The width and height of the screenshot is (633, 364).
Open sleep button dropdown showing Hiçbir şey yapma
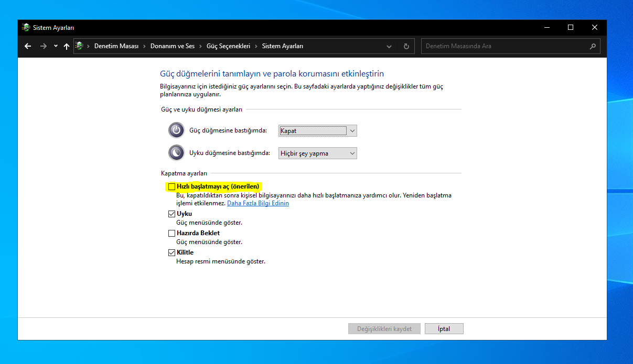point(318,153)
